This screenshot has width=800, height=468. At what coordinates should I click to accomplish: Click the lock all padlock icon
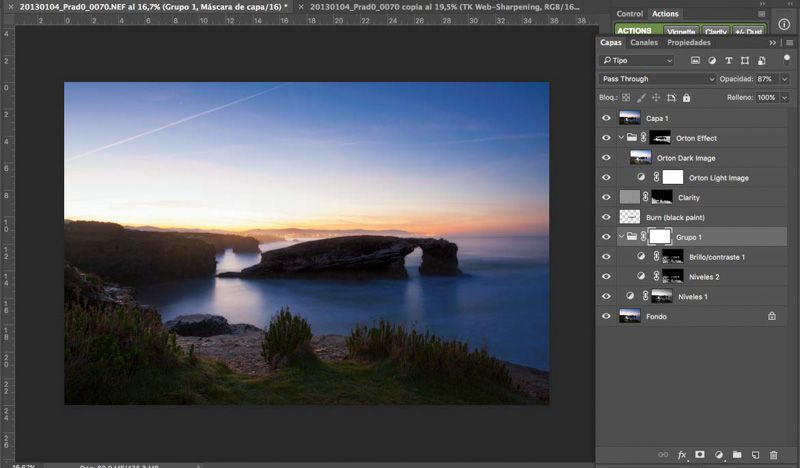685,98
